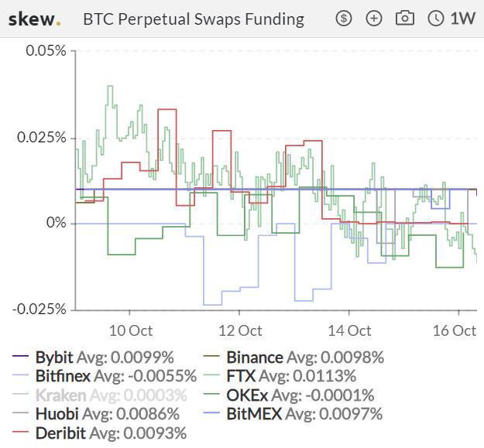The height and width of the screenshot is (448, 484).
Task: Toggle OKEx series in the legend
Action: pos(289,395)
